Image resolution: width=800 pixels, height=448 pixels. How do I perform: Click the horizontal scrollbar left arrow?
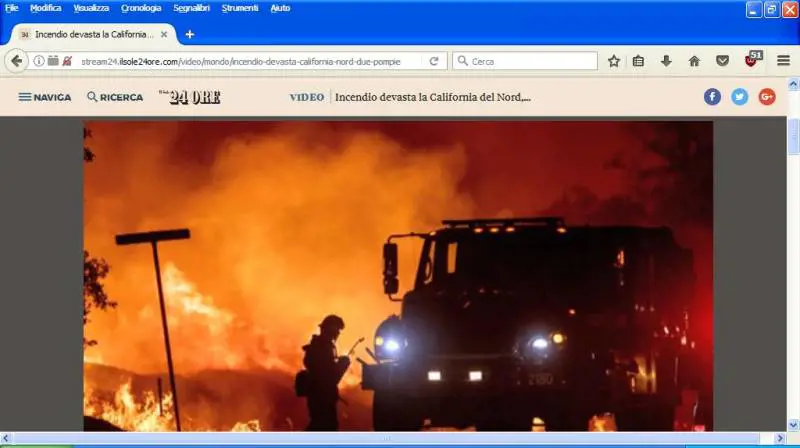(x=6, y=438)
